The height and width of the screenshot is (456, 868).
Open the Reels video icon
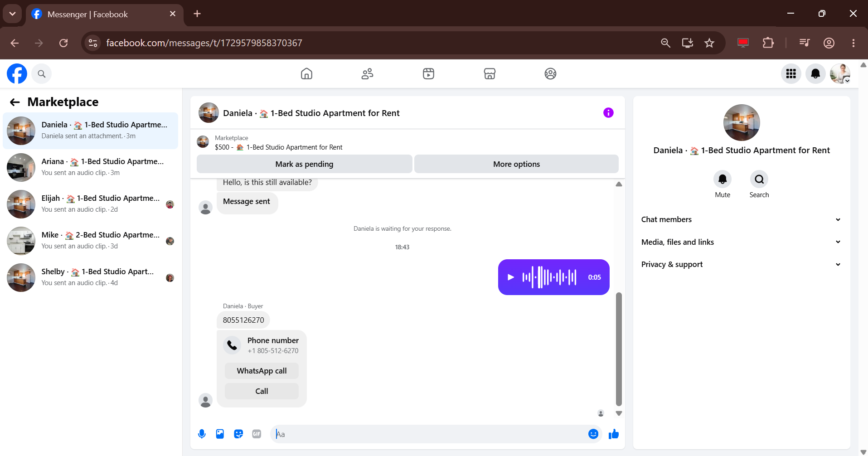[x=428, y=73]
